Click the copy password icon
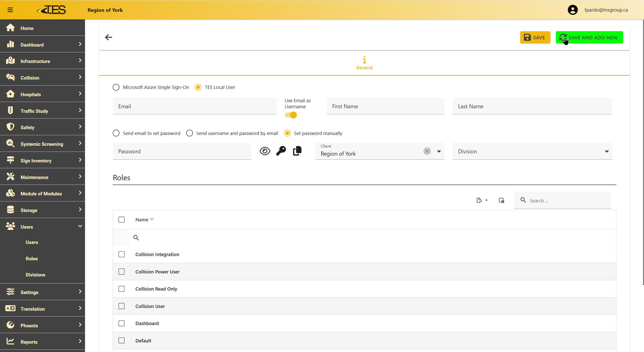Screen dimensions: 644x352 tap(297, 151)
